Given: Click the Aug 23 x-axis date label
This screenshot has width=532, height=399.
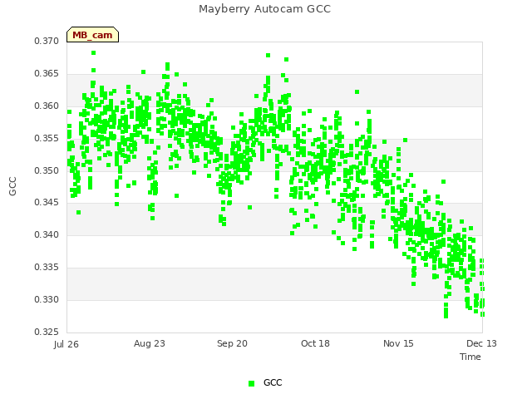Looking at the screenshot, I should [x=150, y=343].
